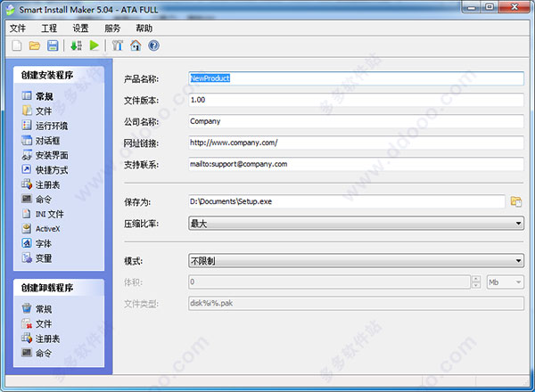Close the Smart Install Maker window
535x392 pixels.
(x=514, y=7)
